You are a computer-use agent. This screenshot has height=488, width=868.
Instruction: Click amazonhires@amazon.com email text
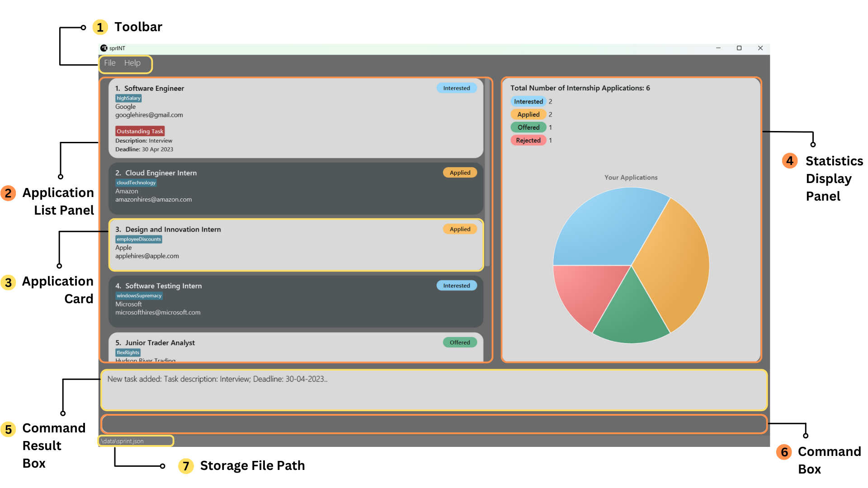(x=153, y=199)
